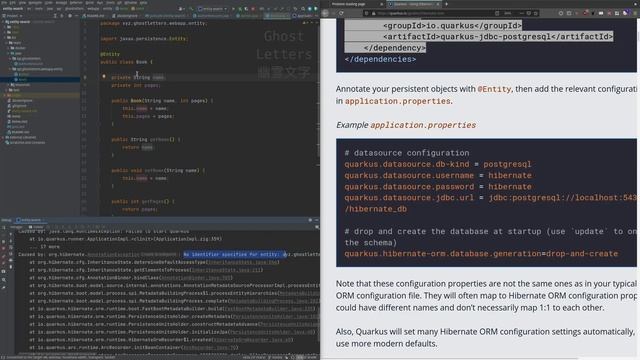Open the Refactor menu

tap(76, 2)
